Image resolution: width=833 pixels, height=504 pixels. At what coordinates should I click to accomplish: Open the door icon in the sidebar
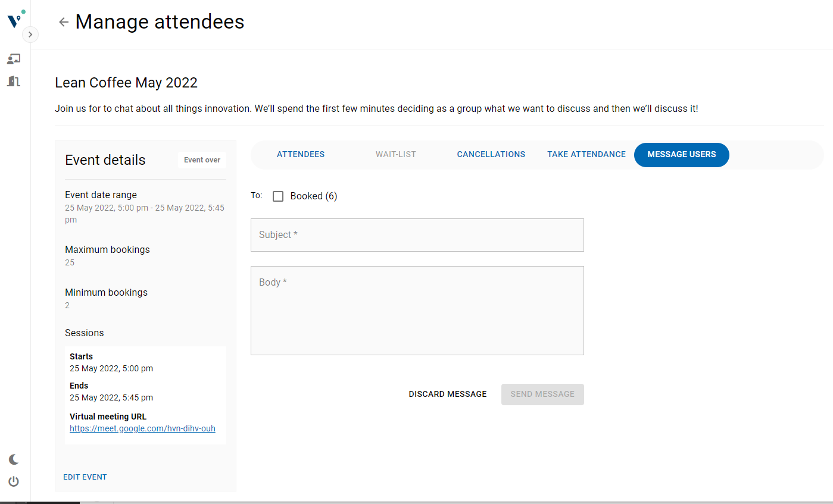14,81
